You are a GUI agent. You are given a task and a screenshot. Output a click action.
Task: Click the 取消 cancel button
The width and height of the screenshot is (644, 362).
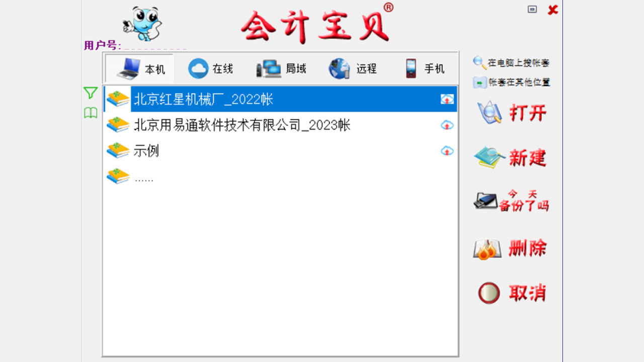coord(512,293)
